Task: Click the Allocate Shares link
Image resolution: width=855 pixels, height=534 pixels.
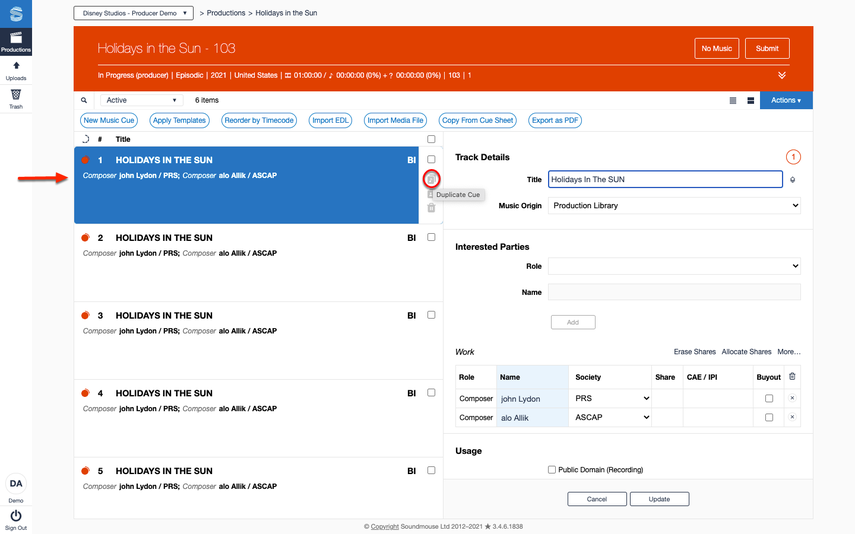Action: pos(746,352)
